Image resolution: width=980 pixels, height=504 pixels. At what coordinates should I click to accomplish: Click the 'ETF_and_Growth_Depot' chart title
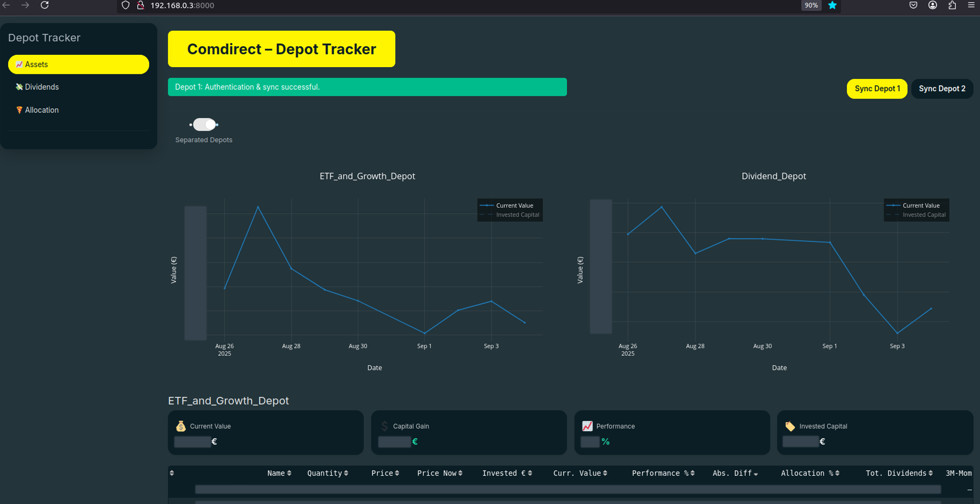click(x=367, y=176)
